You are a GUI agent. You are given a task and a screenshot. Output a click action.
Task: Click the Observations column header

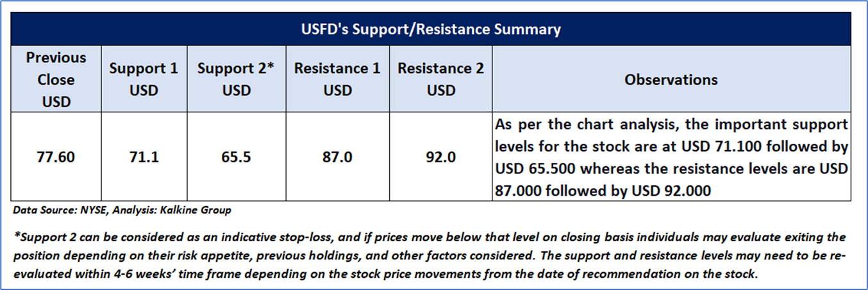(x=671, y=80)
